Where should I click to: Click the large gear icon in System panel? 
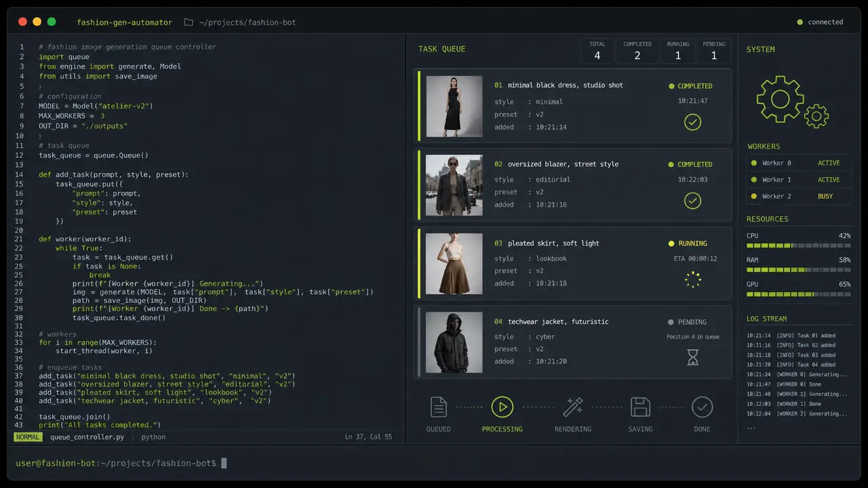tap(780, 100)
